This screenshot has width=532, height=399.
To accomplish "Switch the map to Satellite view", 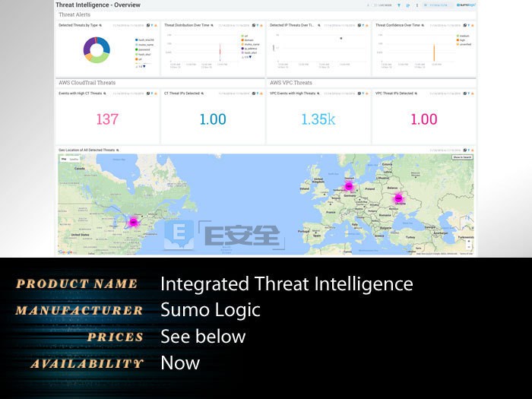I will click(x=74, y=159).
